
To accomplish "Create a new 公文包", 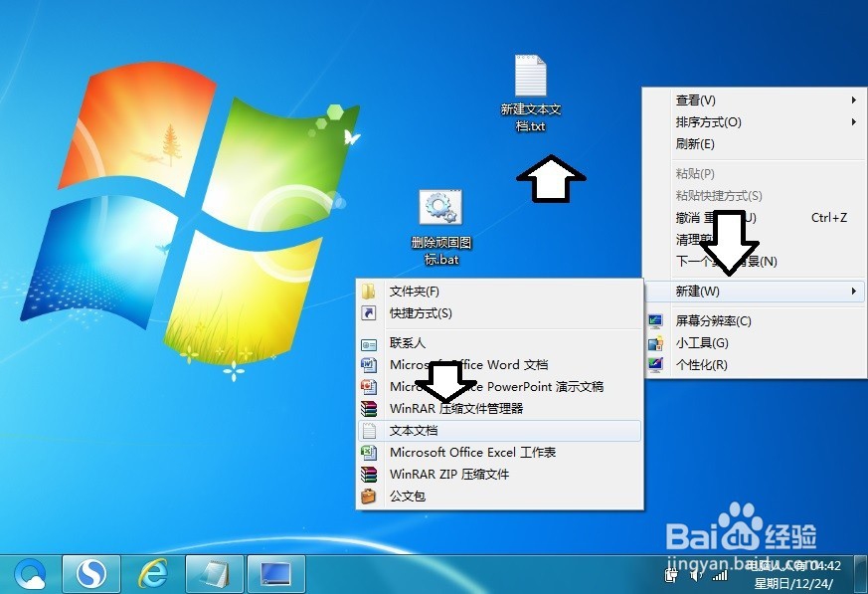I will click(x=500, y=495).
